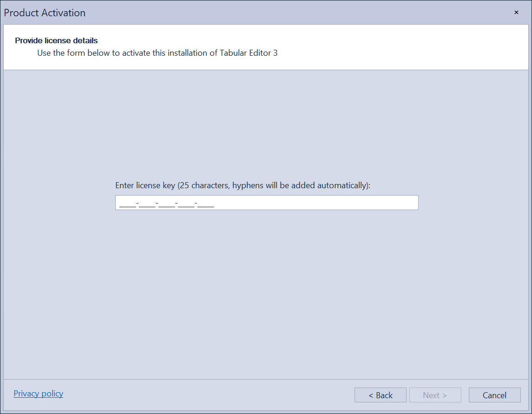Place cursor in fourth license key segment
This screenshot has height=414, width=532.
click(x=186, y=204)
